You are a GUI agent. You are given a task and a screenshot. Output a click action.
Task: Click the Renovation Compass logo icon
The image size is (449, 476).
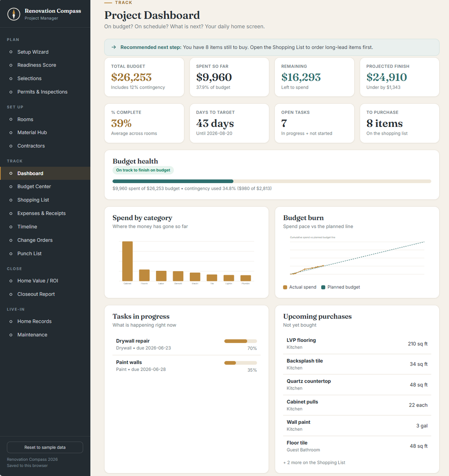tap(13, 14)
